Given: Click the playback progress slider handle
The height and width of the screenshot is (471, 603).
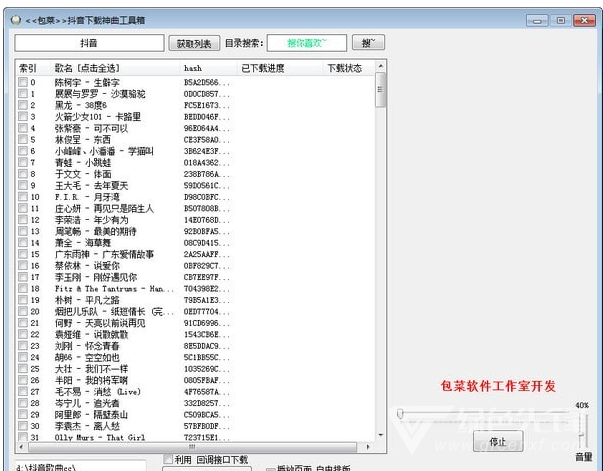Looking at the screenshot, I should click(x=400, y=414).
